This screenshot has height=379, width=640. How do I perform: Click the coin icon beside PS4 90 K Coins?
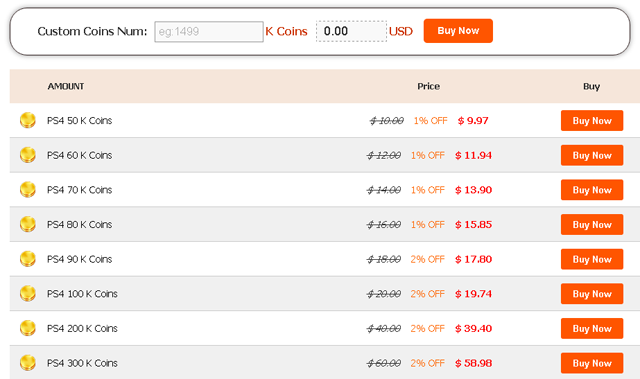(28, 259)
